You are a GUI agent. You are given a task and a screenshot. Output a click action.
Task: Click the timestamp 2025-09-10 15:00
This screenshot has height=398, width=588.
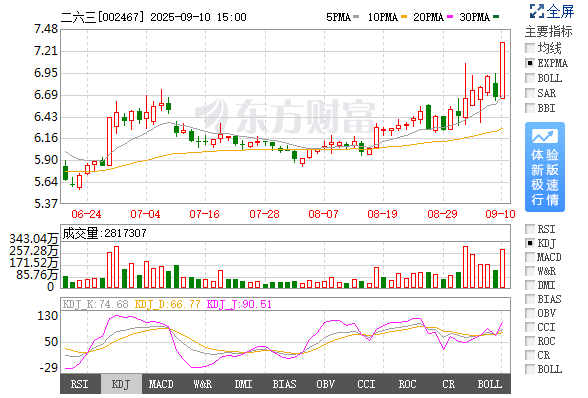point(198,17)
